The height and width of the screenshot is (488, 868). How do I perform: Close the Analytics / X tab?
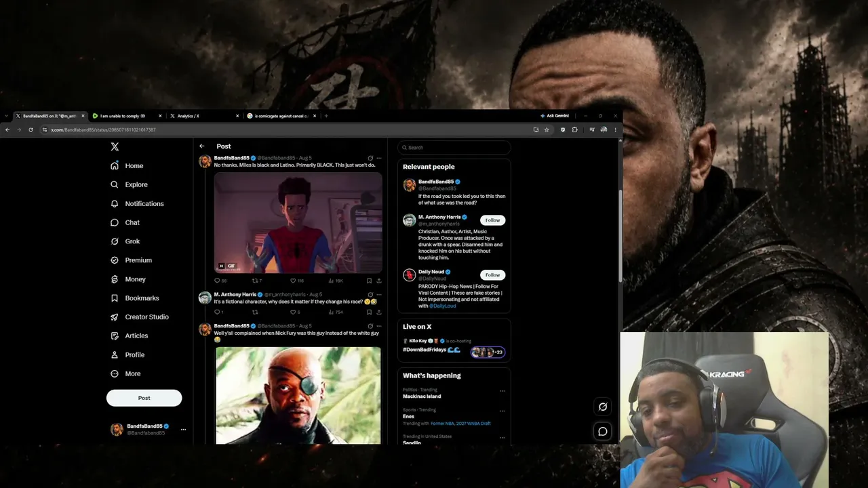tap(237, 116)
